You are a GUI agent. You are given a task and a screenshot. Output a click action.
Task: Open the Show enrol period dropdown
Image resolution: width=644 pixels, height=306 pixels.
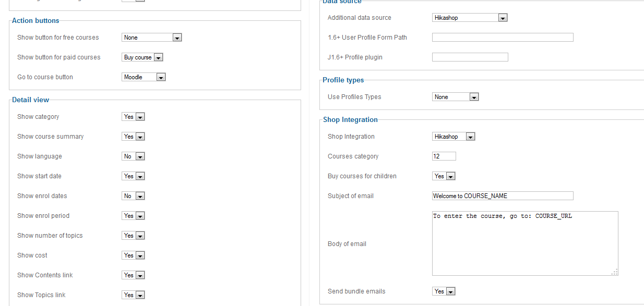(x=133, y=216)
